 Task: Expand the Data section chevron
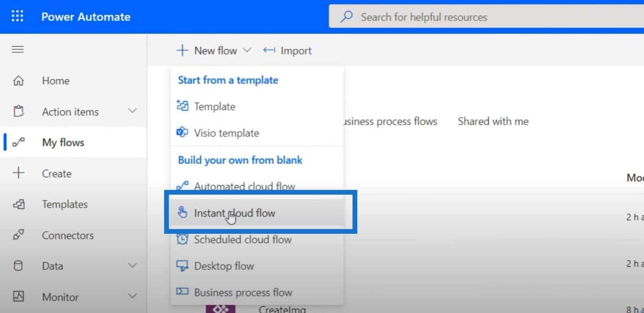133,266
